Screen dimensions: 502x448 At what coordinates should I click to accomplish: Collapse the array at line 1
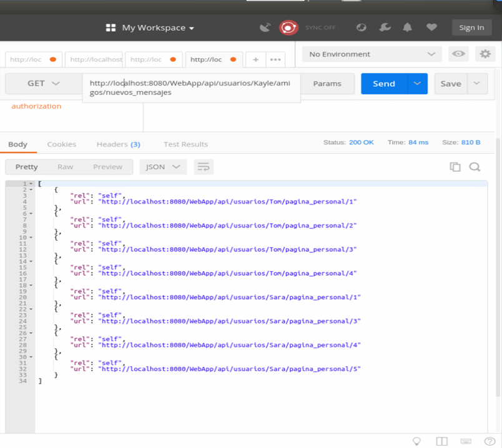(31, 184)
